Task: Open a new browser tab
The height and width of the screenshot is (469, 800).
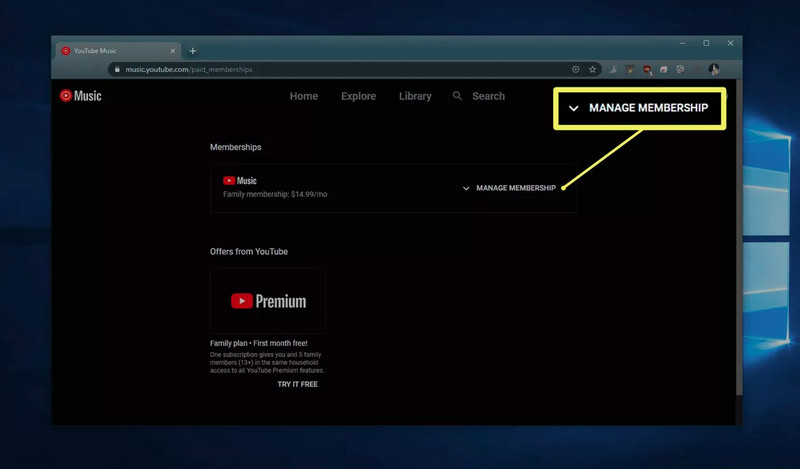Action: coord(192,51)
